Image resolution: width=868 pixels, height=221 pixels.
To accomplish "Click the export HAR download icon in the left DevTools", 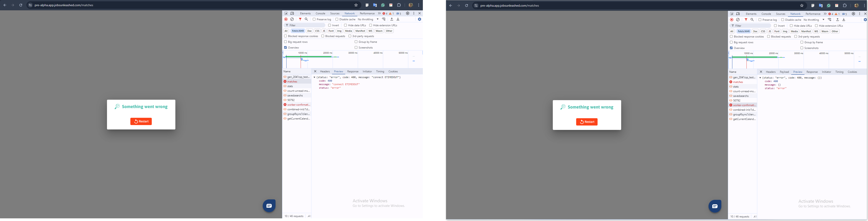I will [x=398, y=19].
